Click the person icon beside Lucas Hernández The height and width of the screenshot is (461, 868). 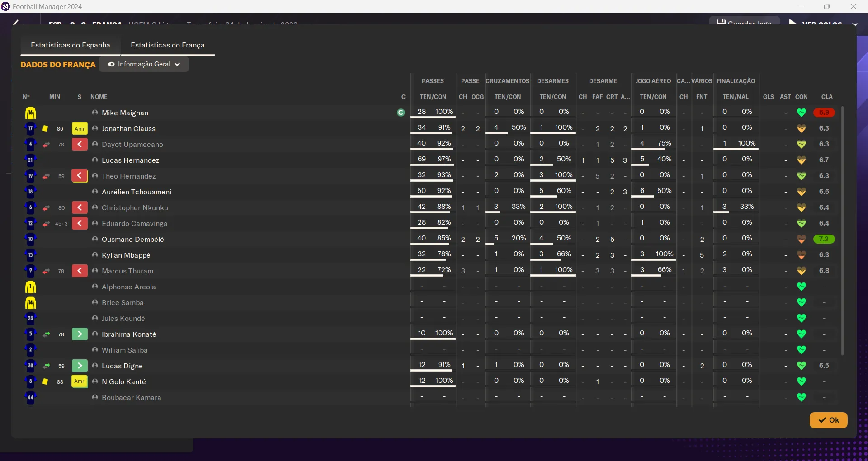pos(95,160)
